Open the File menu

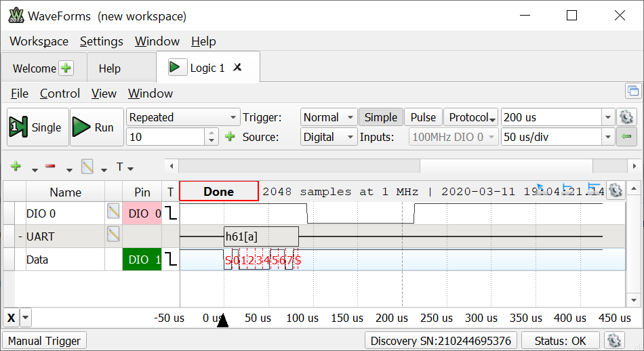[x=19, y=94]
